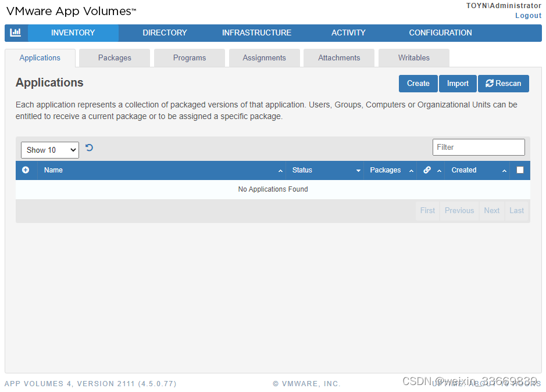Focus the Filter input field
546x392 pixels.
(x=479, y=147)
